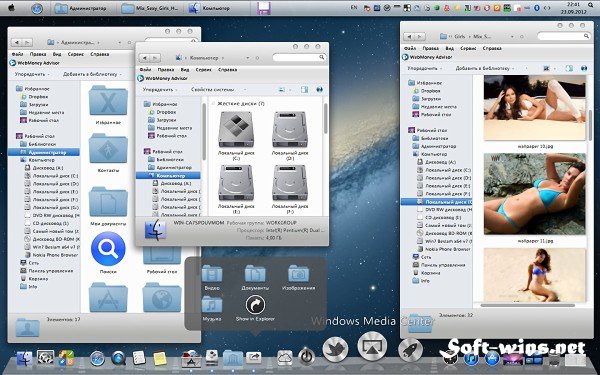Screen dimensions: 600x375
Task: Open the Файл menu in the right window
Action: pos(410,49)
